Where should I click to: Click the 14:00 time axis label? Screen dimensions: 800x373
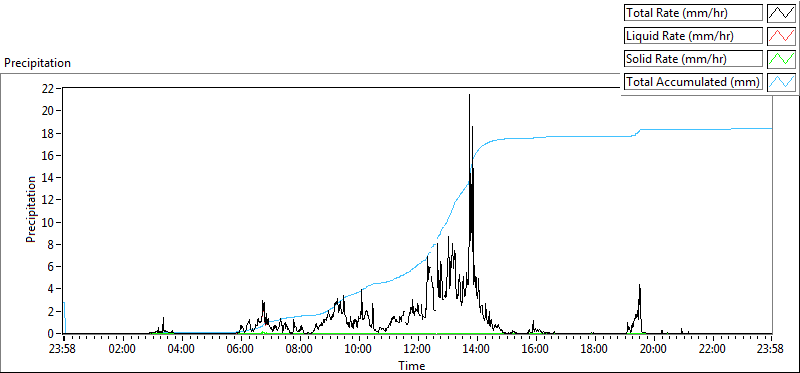477,350
